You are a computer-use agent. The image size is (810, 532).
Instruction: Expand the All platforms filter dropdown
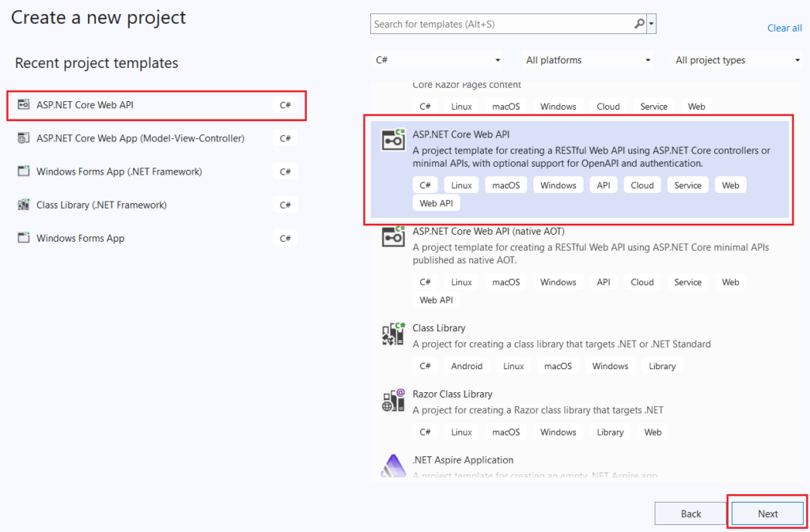click(587, 60)
